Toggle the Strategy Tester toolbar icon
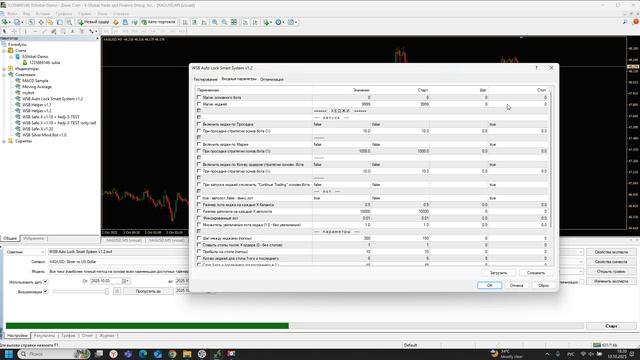This screenshot has width=640, height=360. coord(69,22)
